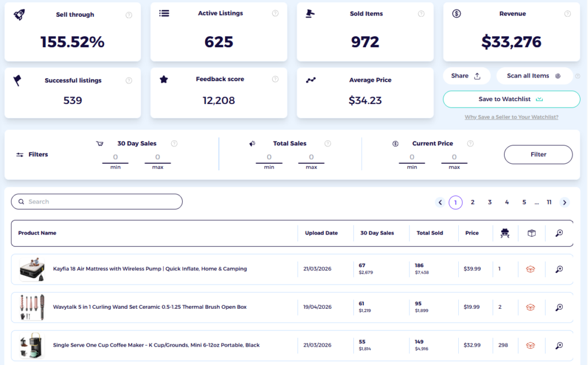Click the Current Price min field

coord(412,157)
